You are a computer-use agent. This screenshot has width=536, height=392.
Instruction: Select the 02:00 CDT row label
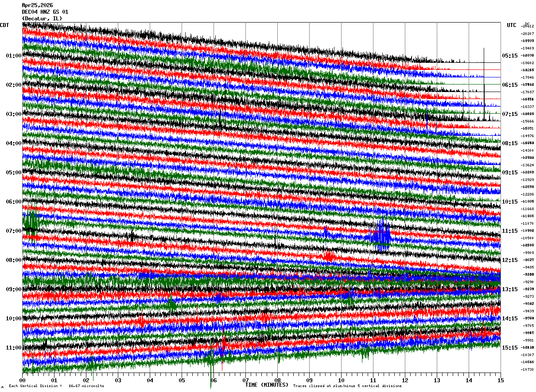point(14,85)
